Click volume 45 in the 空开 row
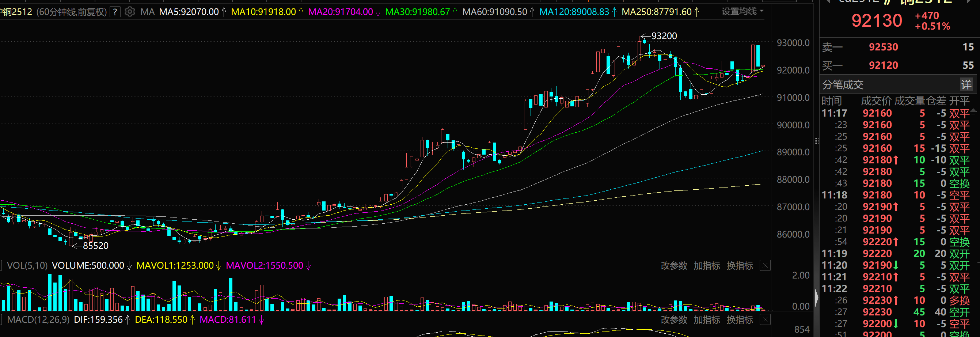 [919, 312]
